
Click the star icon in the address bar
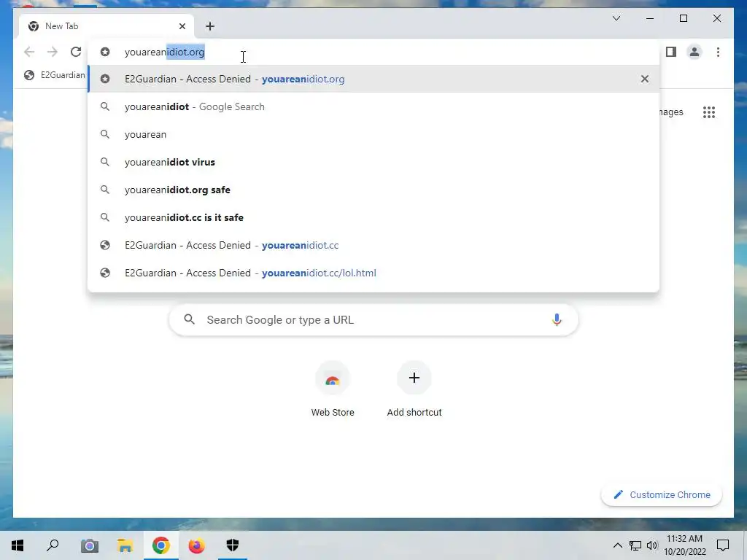pyautogui.click(x=105, y=52)
